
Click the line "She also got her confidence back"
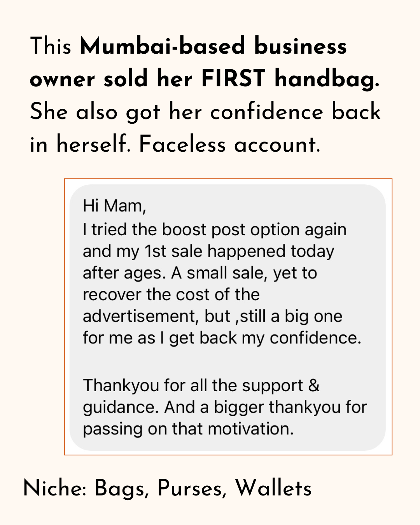point(205,112)
